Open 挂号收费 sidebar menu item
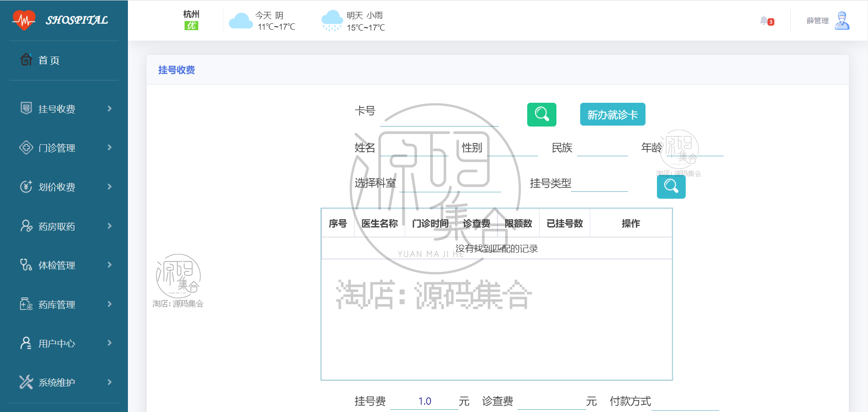 [x=64, y=109]
